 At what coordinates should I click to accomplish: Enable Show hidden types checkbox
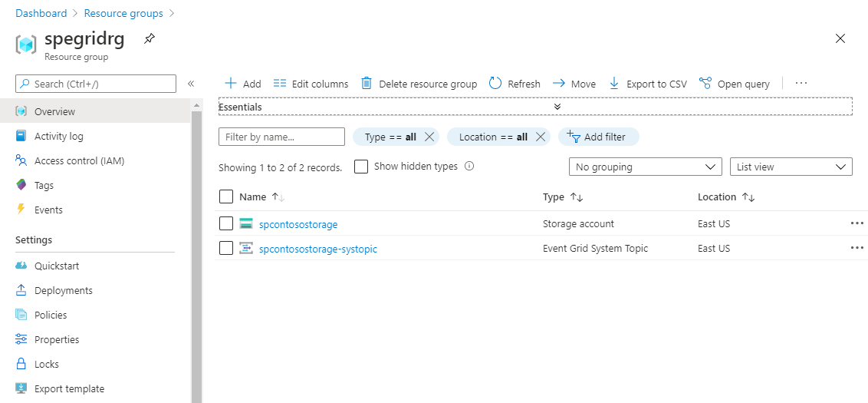point(361,167)
